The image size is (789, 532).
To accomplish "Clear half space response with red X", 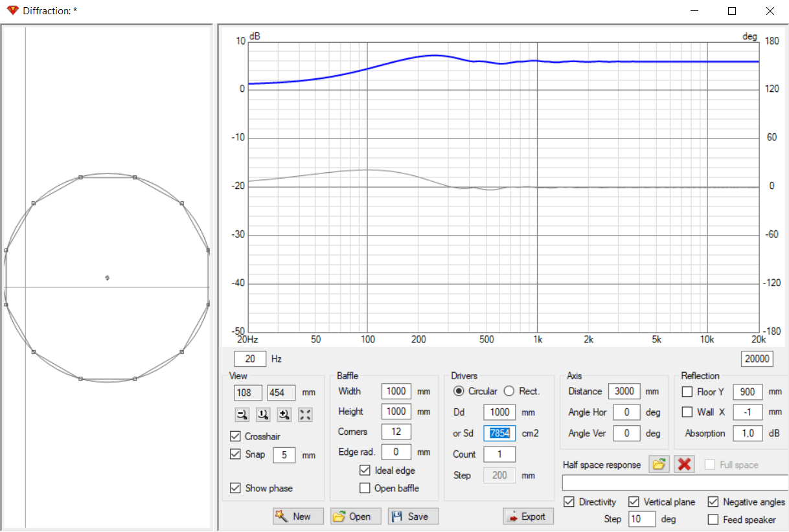I will click(684, 465).
